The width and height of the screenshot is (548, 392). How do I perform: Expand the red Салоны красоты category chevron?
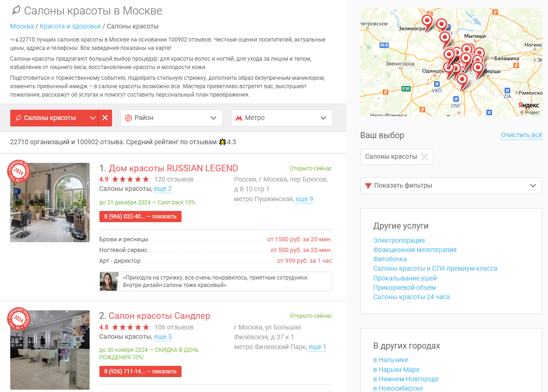(x=93, y=118)
